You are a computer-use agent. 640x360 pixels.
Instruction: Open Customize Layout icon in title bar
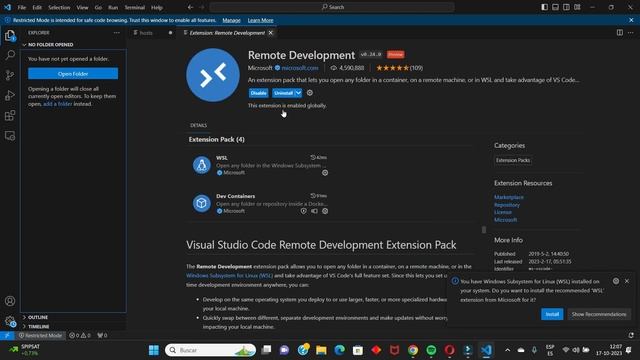(x=577, y=7)
